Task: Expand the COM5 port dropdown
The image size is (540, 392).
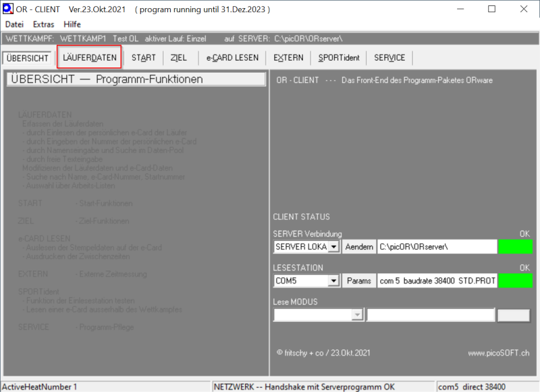Action: tap(333, 281)
